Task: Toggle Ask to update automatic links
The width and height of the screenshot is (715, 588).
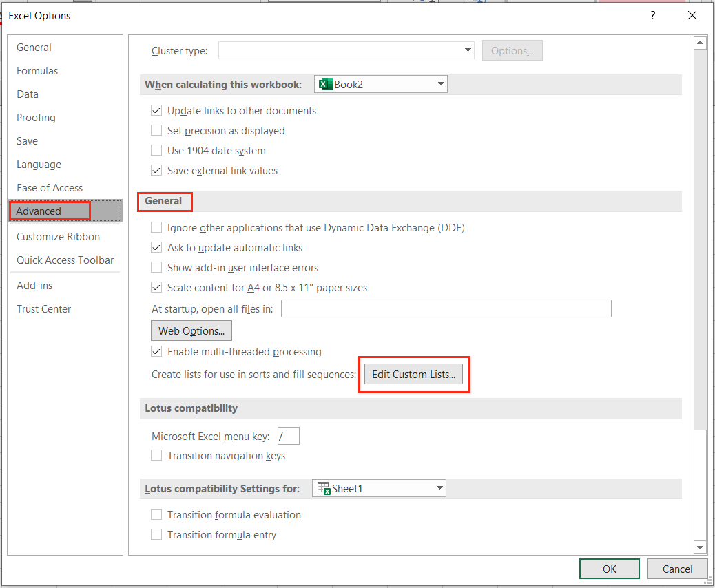Action: tap(156, 248)
